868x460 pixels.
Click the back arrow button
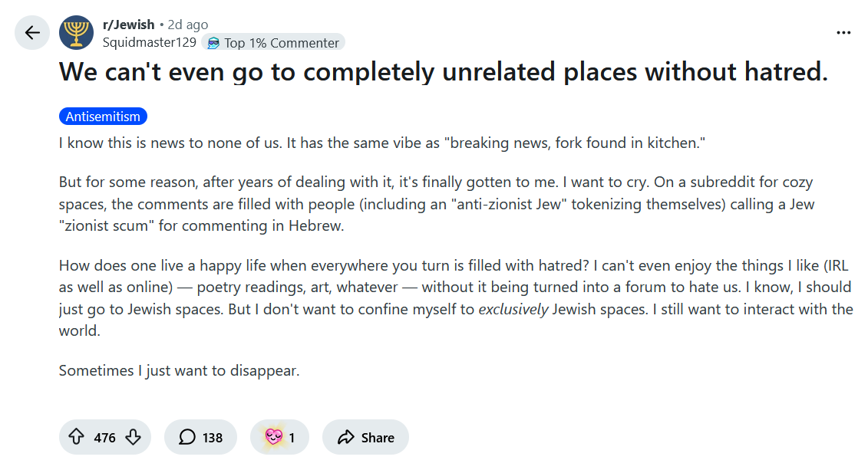[x=32, y=33]
